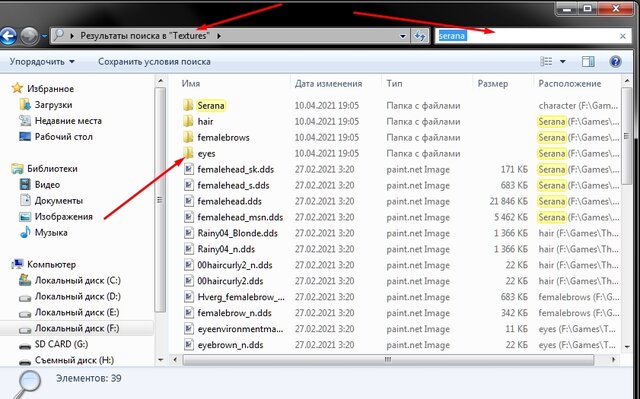Open the Изображения library
This screenshot has width=640, height=399.
tap(64, 217)
